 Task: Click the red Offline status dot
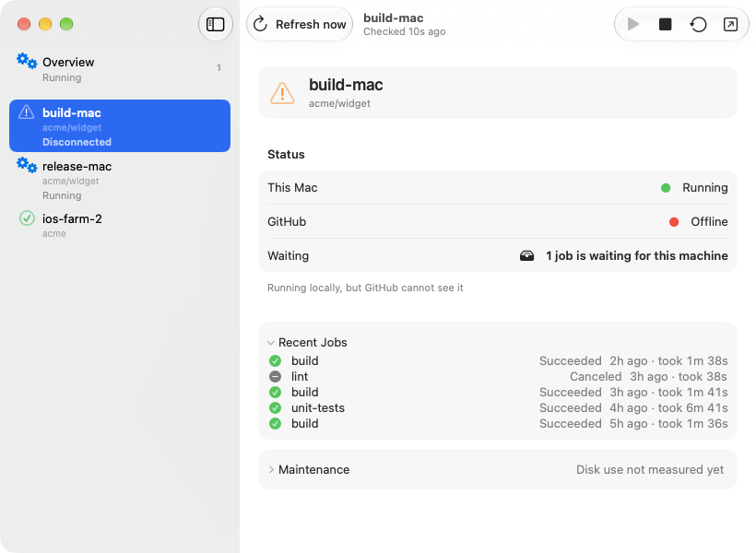pyautogui.click(x=674, y=222)
